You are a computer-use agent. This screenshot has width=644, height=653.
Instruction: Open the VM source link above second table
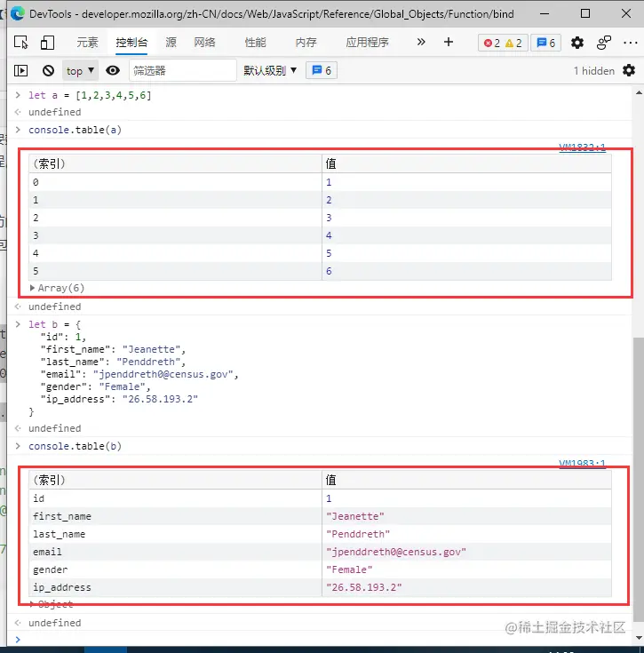point(582,463)
